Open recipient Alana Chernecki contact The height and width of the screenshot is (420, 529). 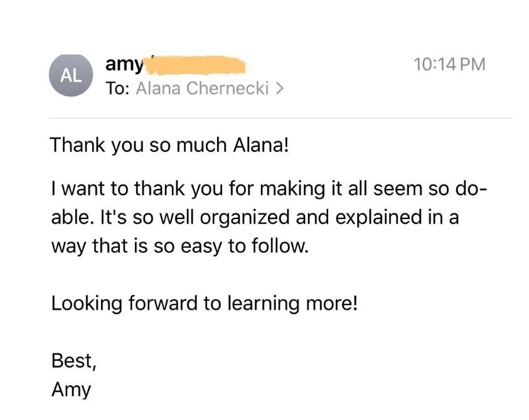202,89
